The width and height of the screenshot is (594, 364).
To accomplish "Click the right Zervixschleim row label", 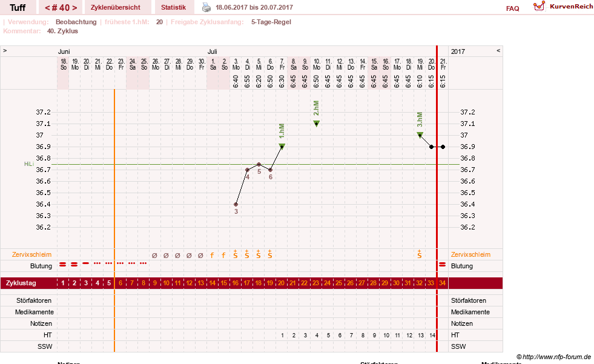I will pyautogui.click(x=470, y=254).
